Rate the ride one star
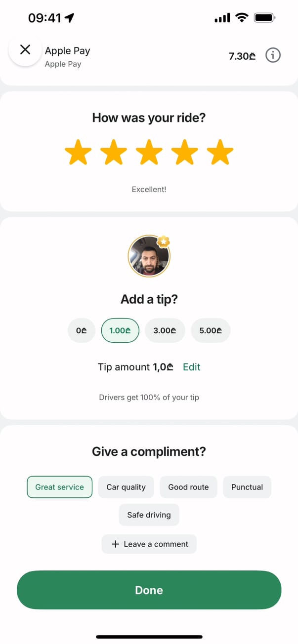The height and width of the screenshot is (644, 298). tap(78, 152)
